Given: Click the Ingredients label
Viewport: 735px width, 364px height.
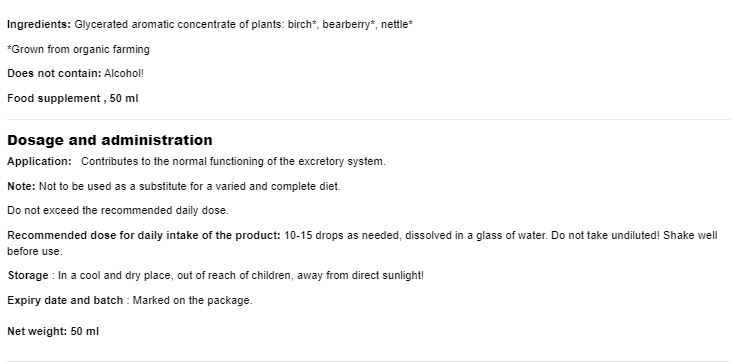Looking at the screenshot, I should tap(39, 24).
